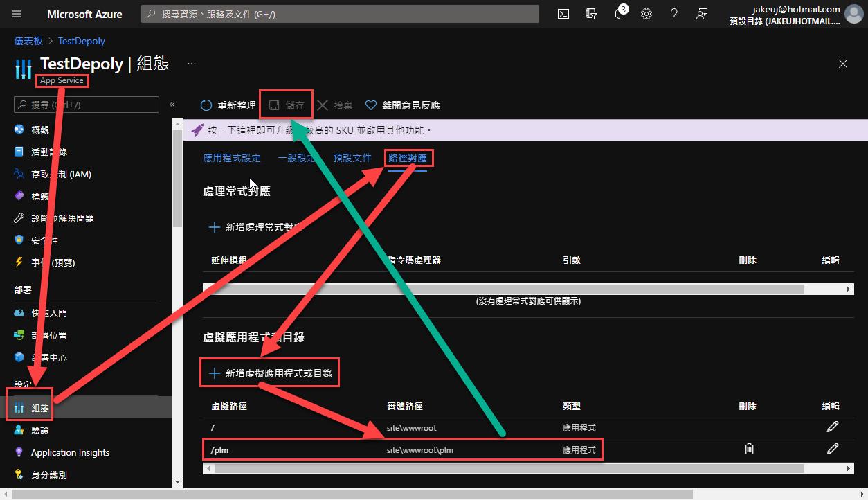This screenshot has height=500, width=868.
Task: Open the ellipsis more options next to title
Action: pyautogui.click(x=192, y=64)
